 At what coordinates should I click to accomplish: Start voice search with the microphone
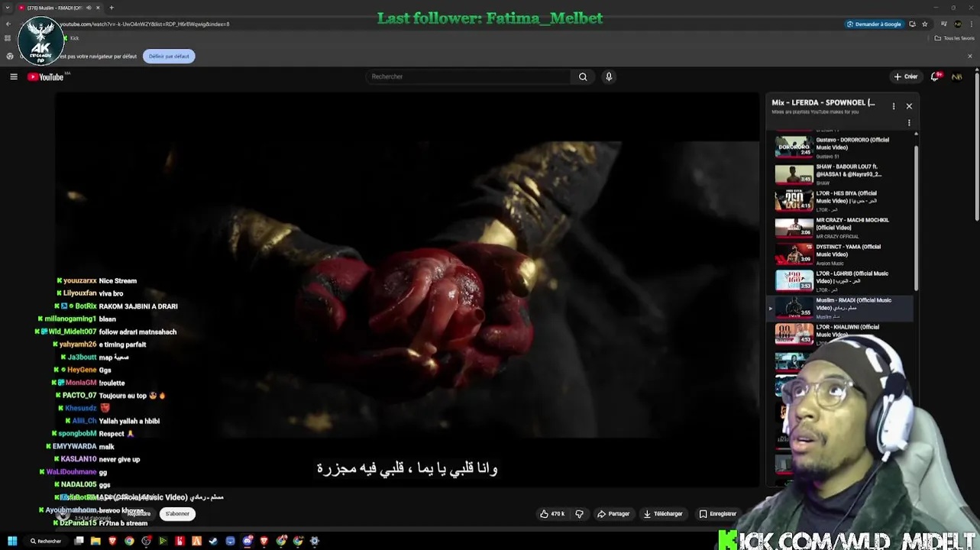point(609,76)
